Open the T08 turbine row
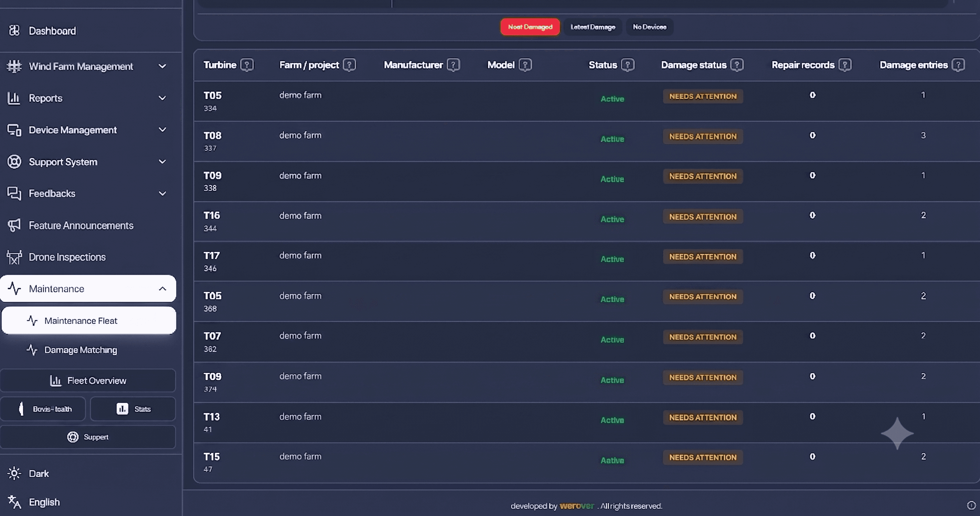Viewport: 980px width, 516px height. click(587, 141)
